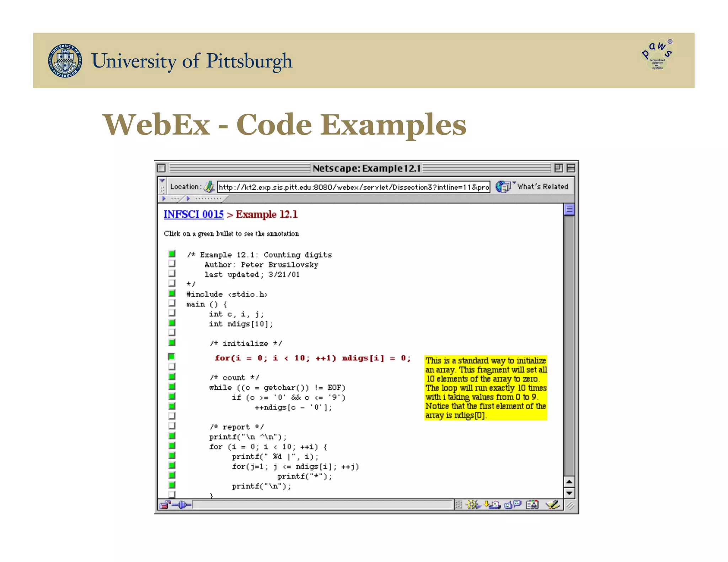Click green bullet next to #include <stdio.h>
Image resolution: width=728 pixels, height=562 pixels.
(172, 293)
